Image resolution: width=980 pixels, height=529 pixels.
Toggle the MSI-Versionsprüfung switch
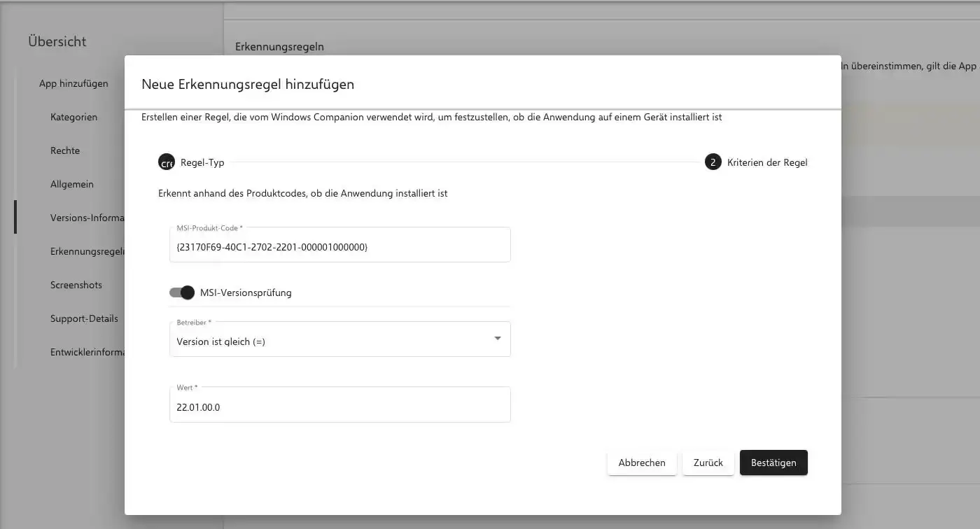coord(182,292)
